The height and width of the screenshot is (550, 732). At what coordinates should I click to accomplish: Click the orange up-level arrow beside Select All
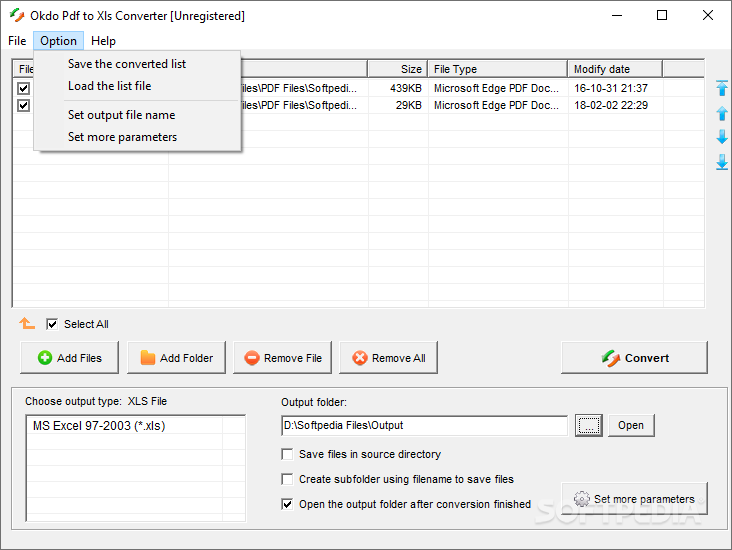point(27,323)
